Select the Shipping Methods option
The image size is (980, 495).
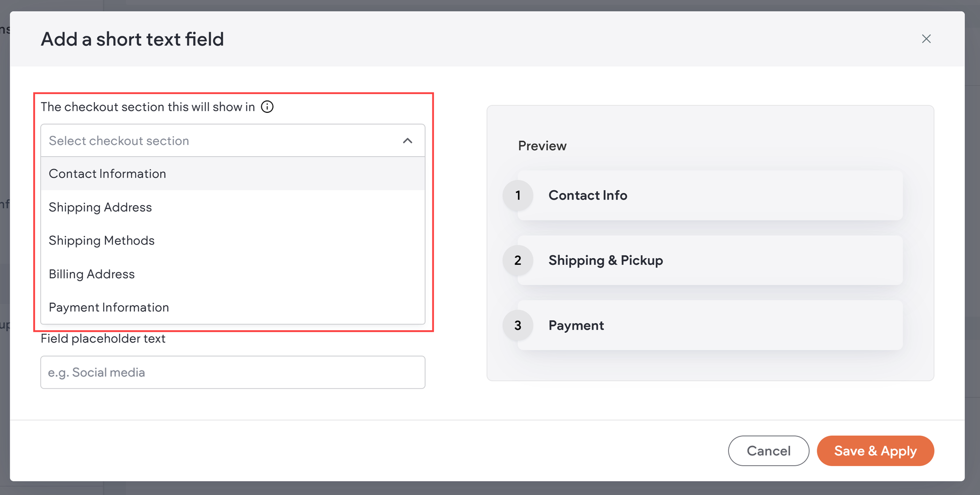pyautogui.click(x=102, y=241)
